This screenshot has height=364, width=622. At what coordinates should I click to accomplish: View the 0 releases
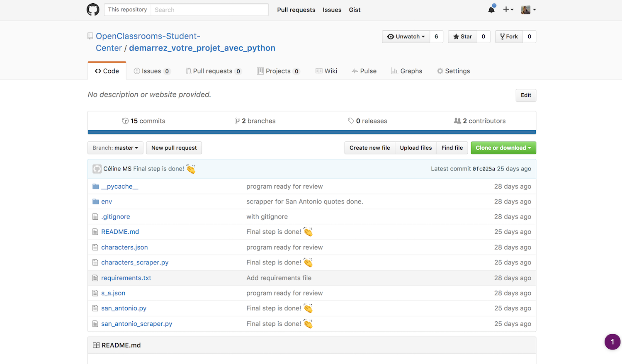[367, 121]
